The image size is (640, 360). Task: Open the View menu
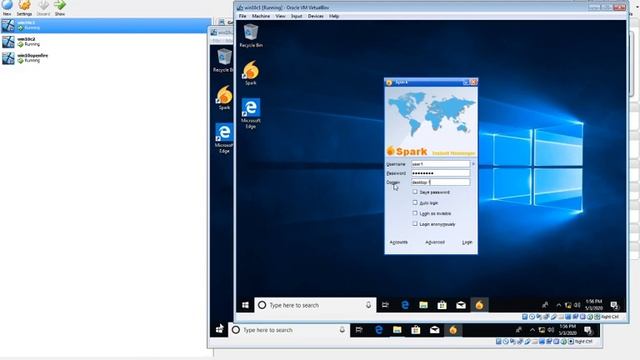point(280,16)
